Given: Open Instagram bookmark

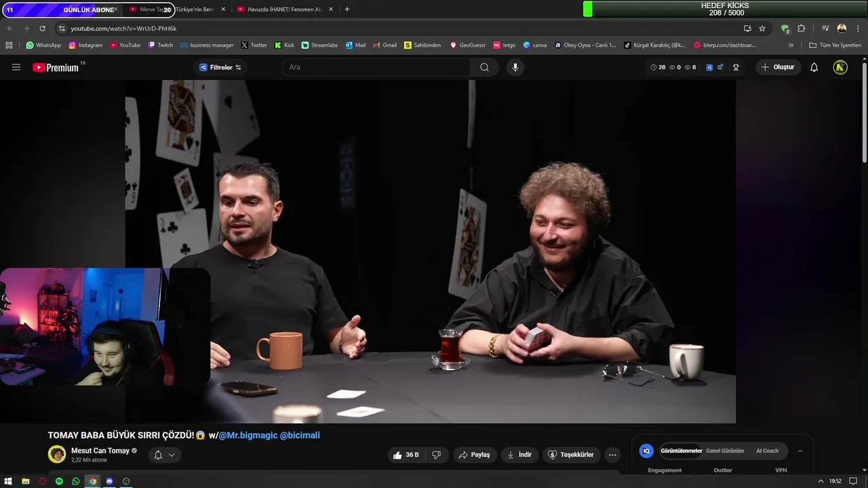Looking at the screenshot, I should [85, 45].
